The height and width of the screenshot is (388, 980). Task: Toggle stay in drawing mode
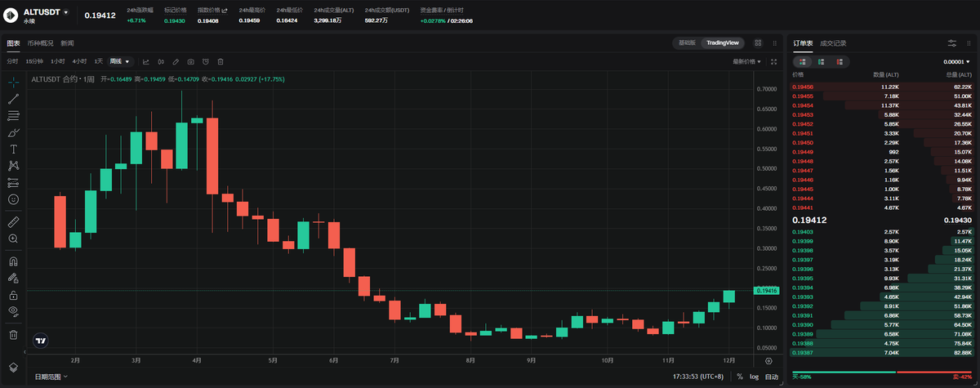coord(13,278)
